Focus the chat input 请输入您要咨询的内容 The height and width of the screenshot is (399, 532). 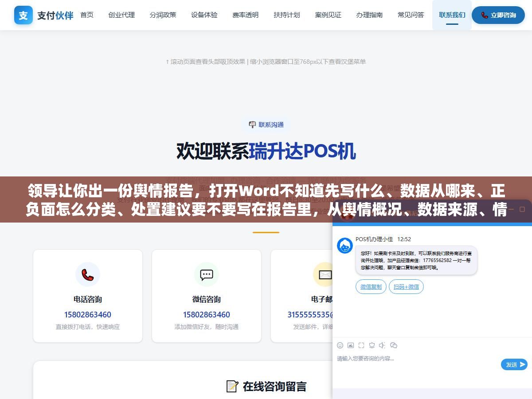pyautogui.click(x=417, y=358)
